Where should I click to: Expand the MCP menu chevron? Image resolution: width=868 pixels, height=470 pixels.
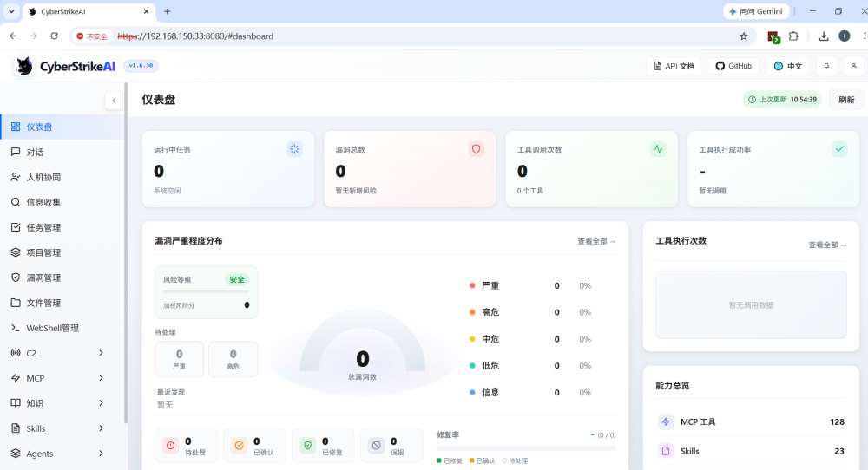tap(101, 378)
